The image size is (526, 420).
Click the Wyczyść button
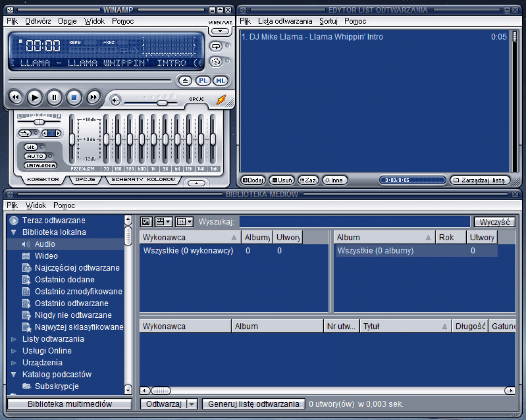coord(494,222)
